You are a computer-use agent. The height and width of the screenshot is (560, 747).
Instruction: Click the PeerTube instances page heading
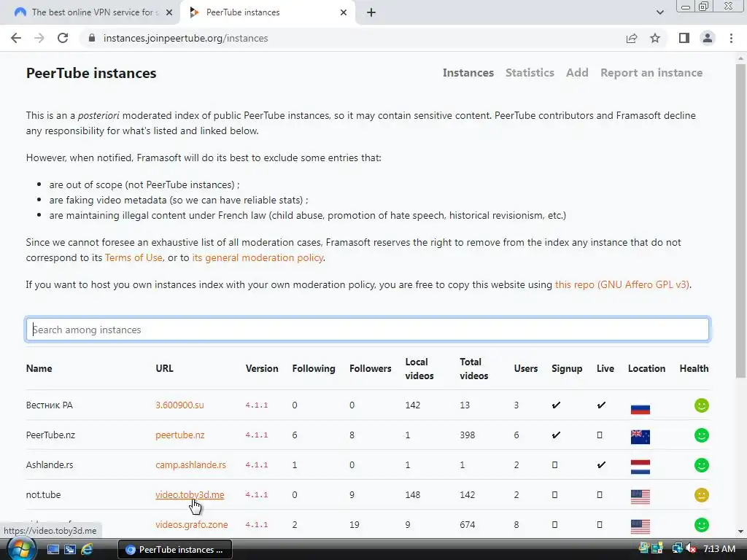point(91,73)
